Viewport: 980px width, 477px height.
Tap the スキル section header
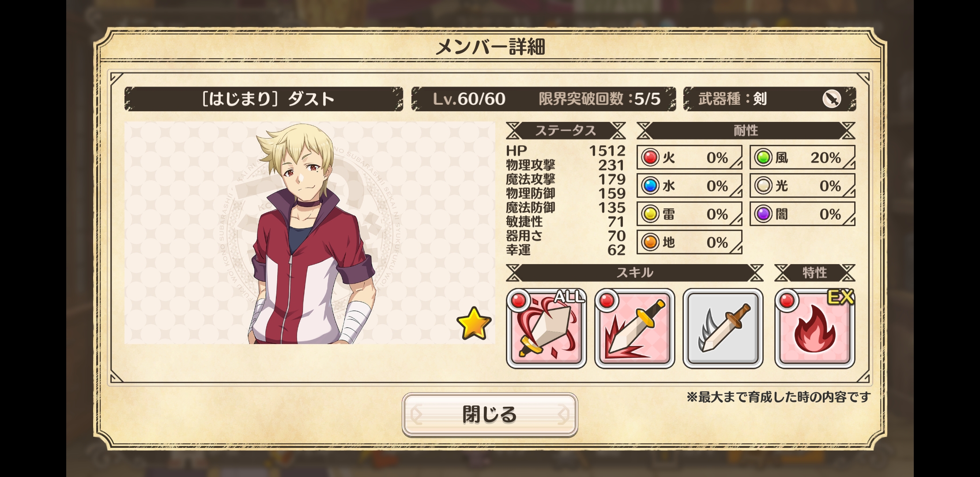tap(634, 273)
